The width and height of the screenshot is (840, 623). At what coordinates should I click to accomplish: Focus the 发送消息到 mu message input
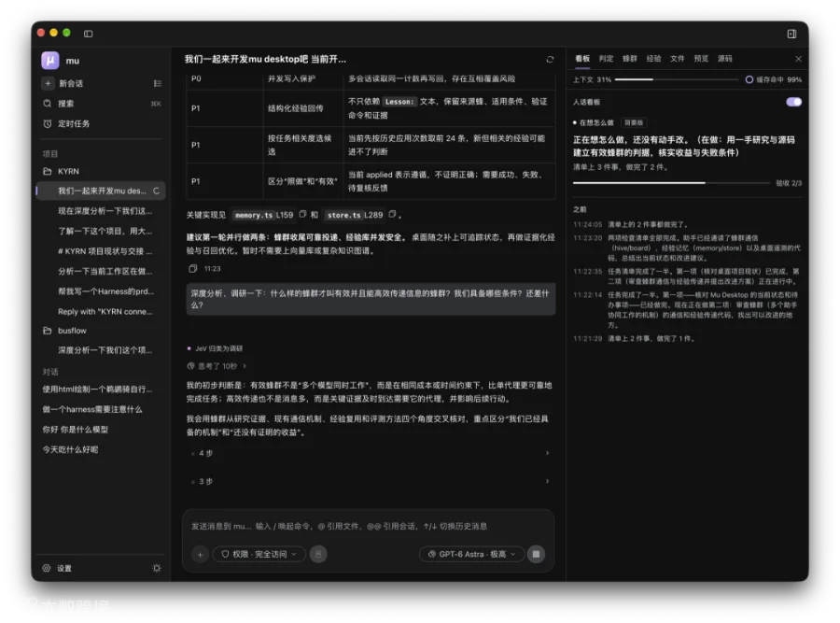[368, 526]
